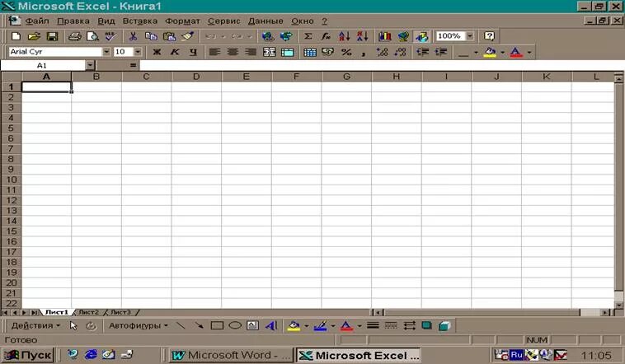625x364 pixels.
Task: Toggle bold formatting (Ж)
Action: (x=157, y=52)
